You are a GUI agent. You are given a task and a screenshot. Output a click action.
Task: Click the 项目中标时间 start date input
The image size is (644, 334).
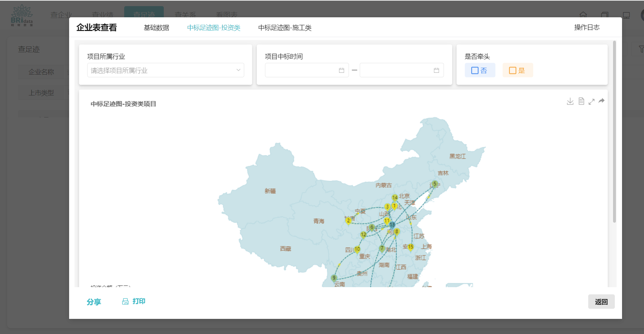tap(307, 70)
